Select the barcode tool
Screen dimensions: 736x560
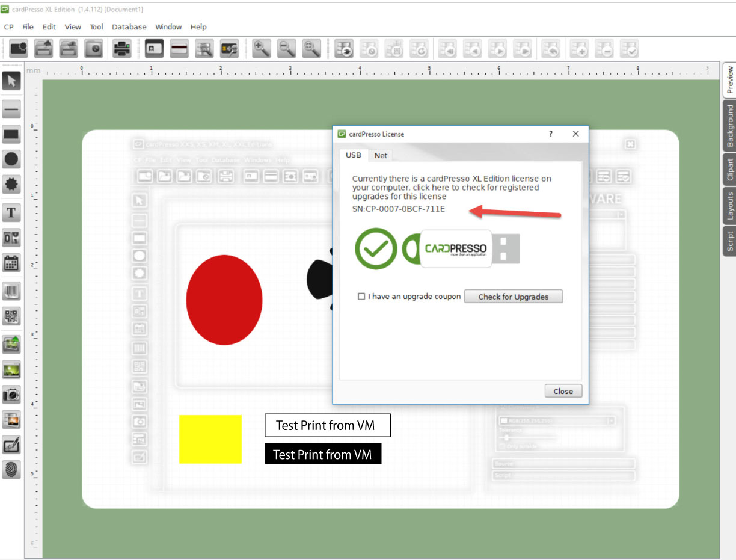coord(11,291)
